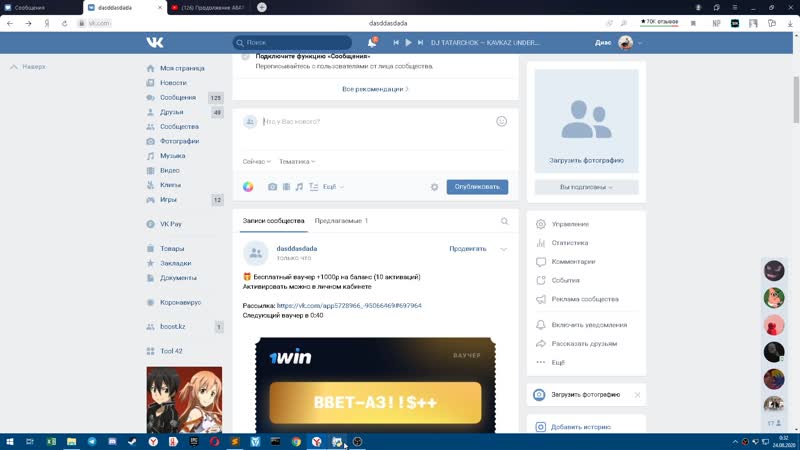Screen dimensions: 800x450
Task: Open the VK logo home link
Action: point(155,42)
